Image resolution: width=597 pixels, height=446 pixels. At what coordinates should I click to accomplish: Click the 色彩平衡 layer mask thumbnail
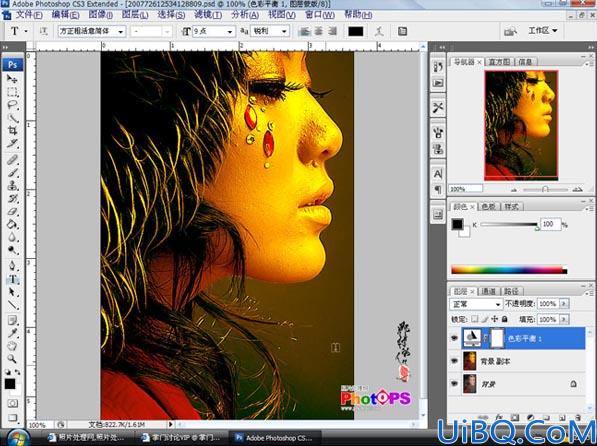pyautogui.click(x=498, y=338)
